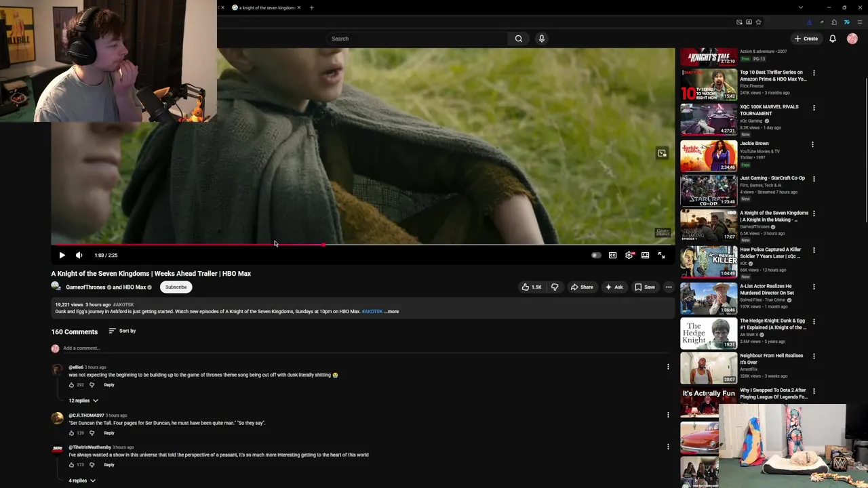Save the video to a playlist

coord(644,287)
